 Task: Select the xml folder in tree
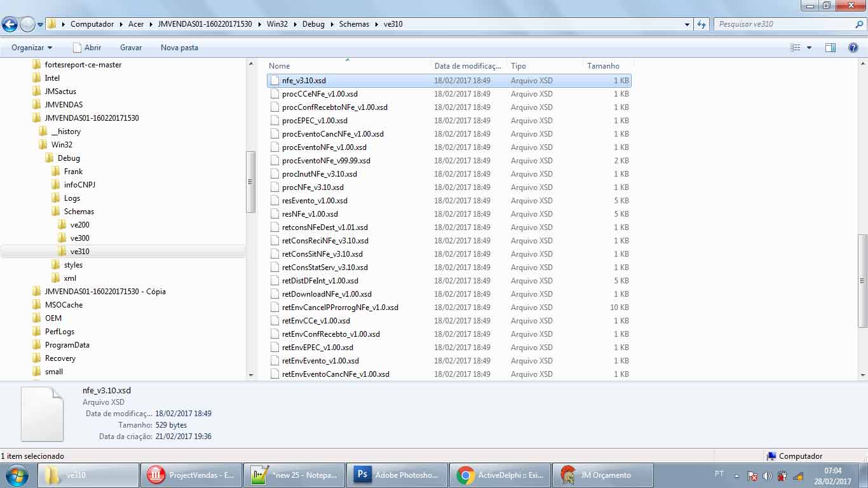(70, 278)
